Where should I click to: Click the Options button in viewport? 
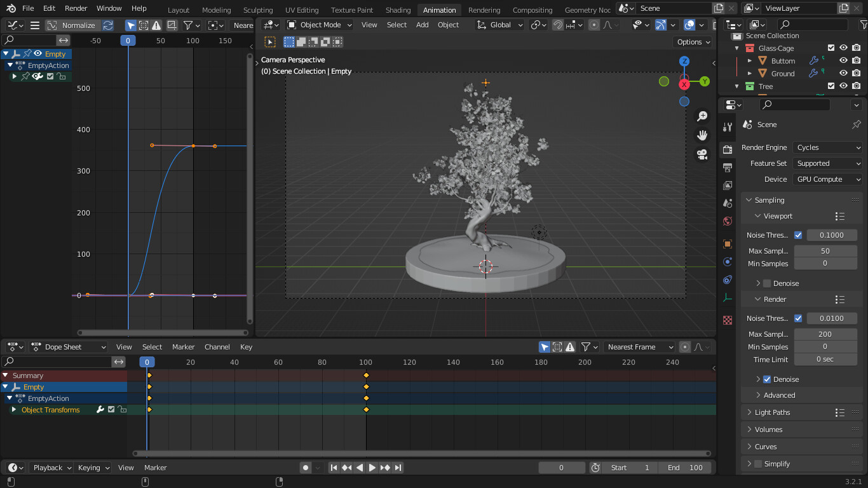point(693,42)
